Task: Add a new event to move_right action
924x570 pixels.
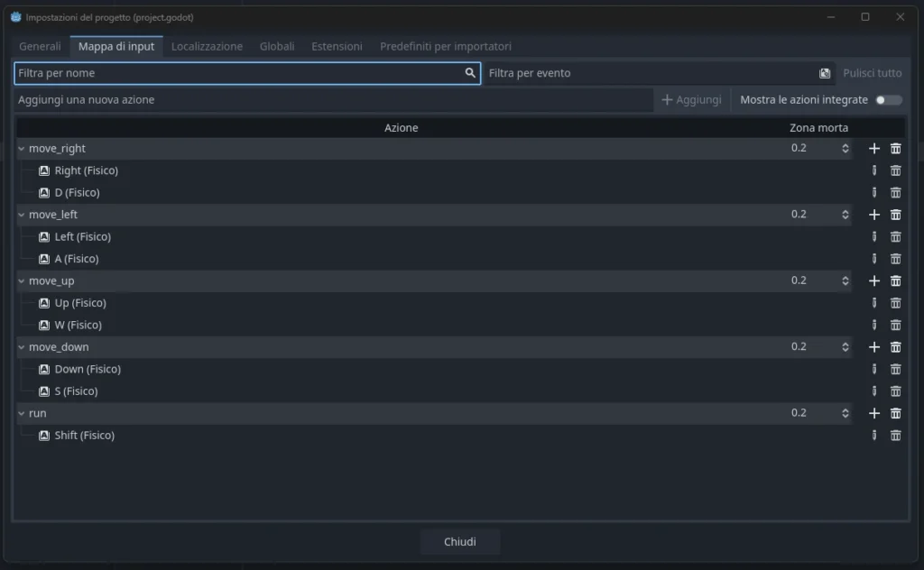Action: tap(873, 148)
